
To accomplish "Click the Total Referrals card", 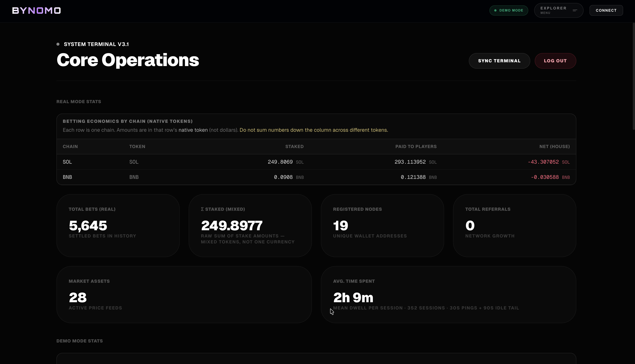I will (514, 225).
